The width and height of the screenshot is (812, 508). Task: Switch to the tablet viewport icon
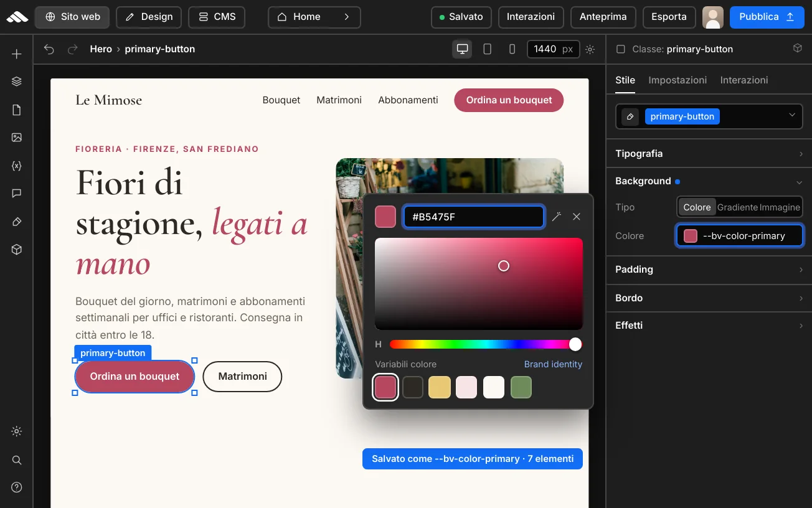(488, 49)
